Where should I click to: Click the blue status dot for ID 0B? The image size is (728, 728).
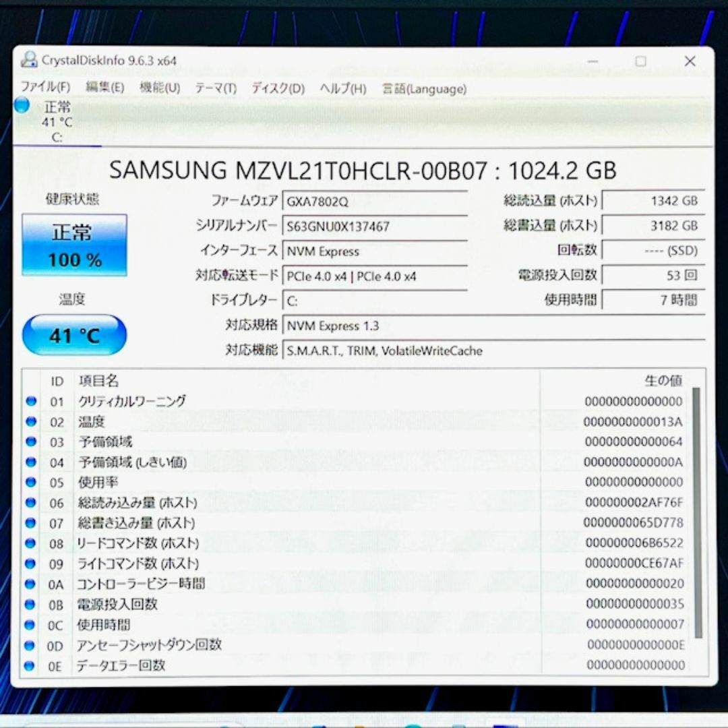(30, 604)
